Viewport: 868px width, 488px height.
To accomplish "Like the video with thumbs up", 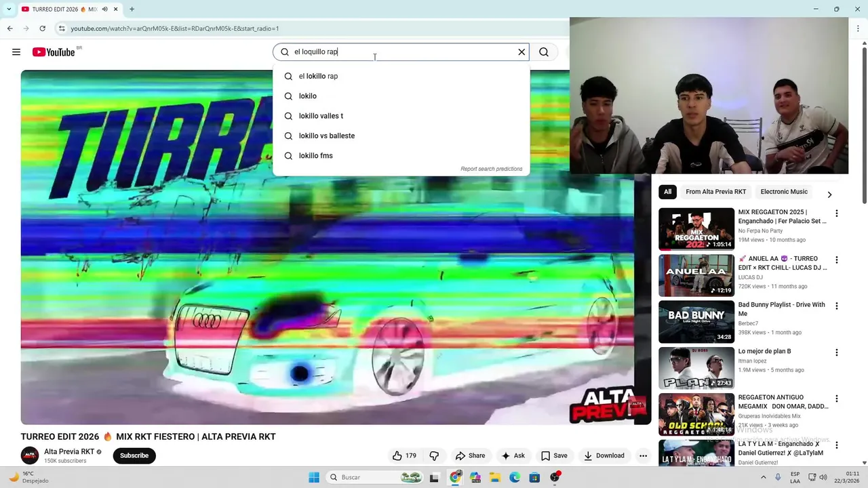I will coord(404,455).
